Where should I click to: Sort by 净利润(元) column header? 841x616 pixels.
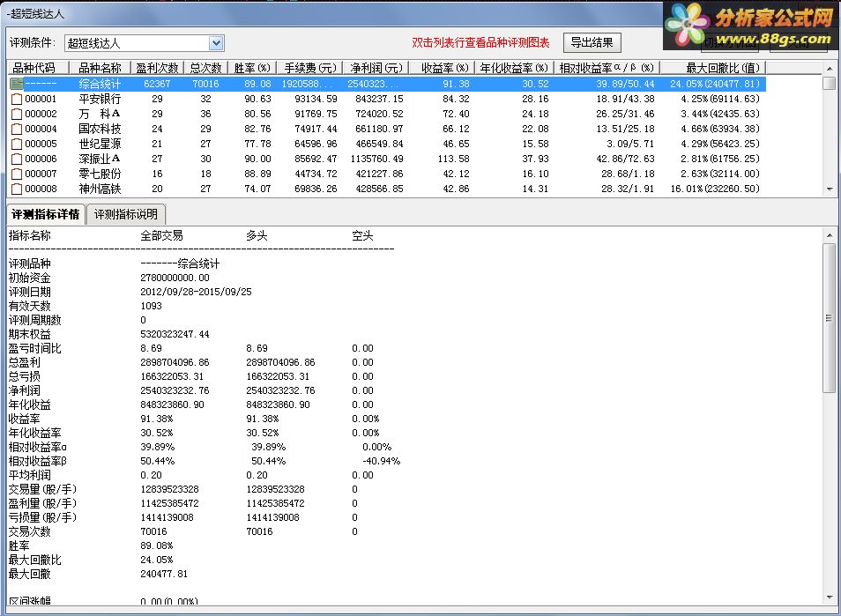[376, 68]
